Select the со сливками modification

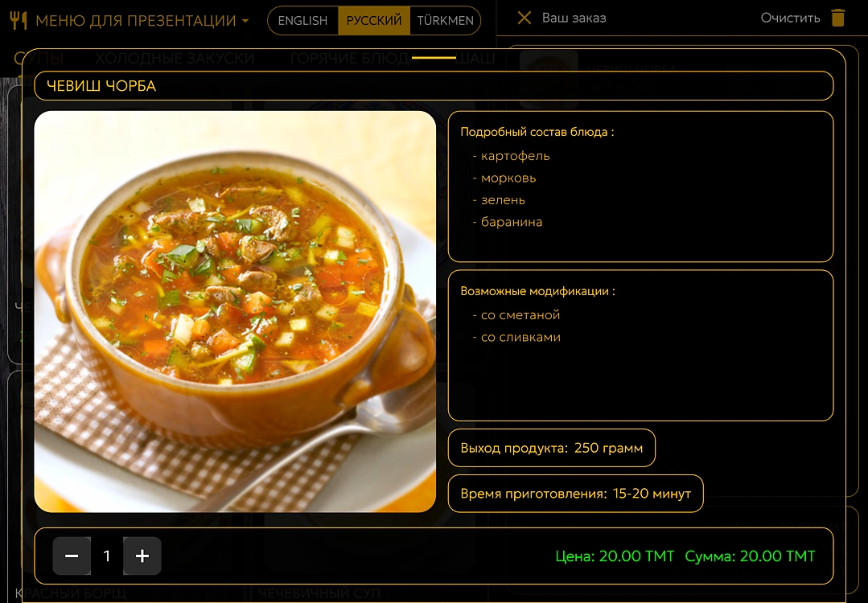pos(516,337)
